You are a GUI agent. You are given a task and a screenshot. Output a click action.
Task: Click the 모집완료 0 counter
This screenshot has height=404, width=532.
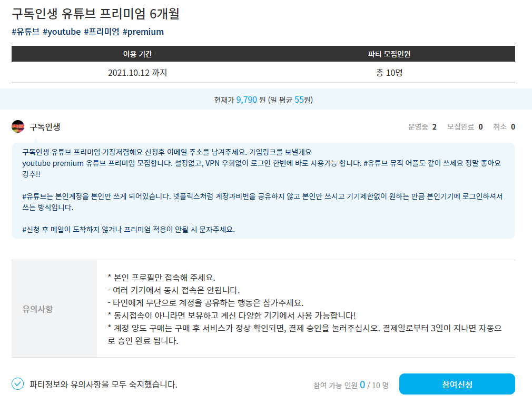tap(465, 127)
